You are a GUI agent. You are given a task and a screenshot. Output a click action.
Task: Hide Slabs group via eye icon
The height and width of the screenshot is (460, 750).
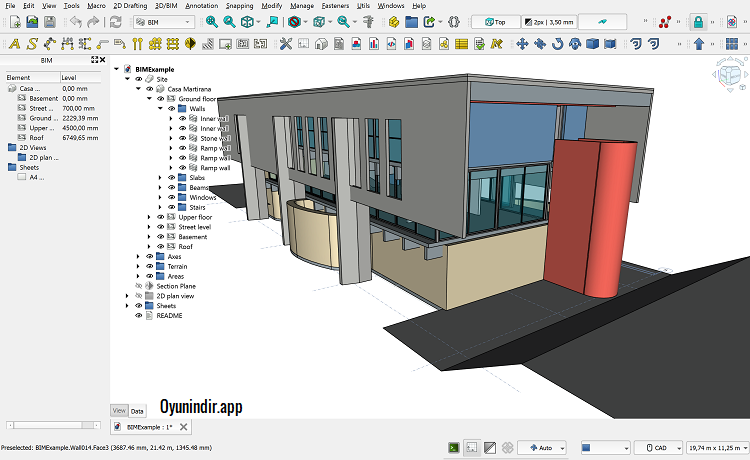171,177
